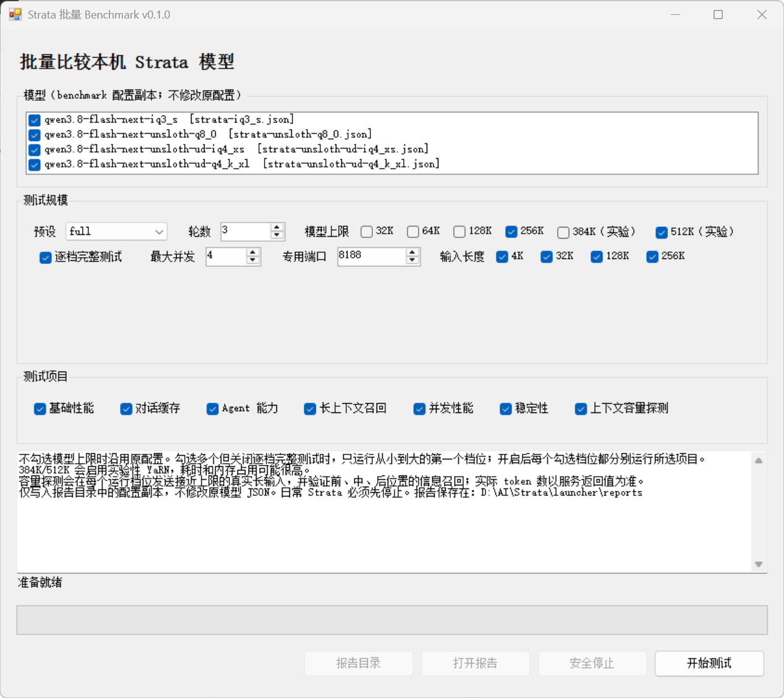Uncheck the qwen3.8-flash-next-unsloth-q8_0 model
The width and height of the screenshot is (784, 698).
coord(35,135)
